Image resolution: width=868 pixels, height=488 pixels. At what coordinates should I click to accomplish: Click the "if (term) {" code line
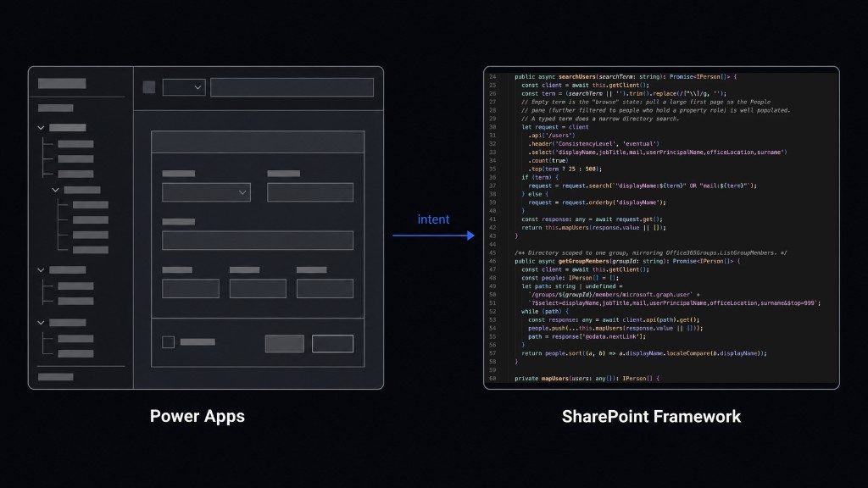[540, 177]
